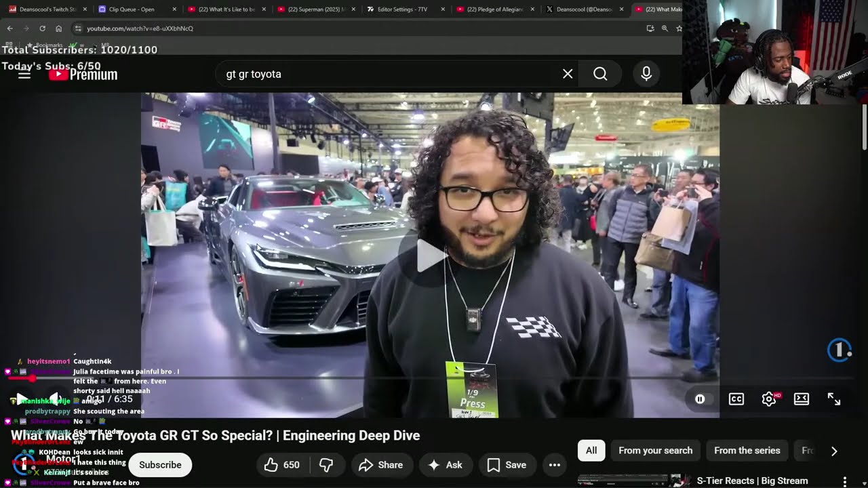This screenshot has height=488, width=868.
Task: Open the Editor Settings - 7TV tab
Action: click(x=404, y=9)
